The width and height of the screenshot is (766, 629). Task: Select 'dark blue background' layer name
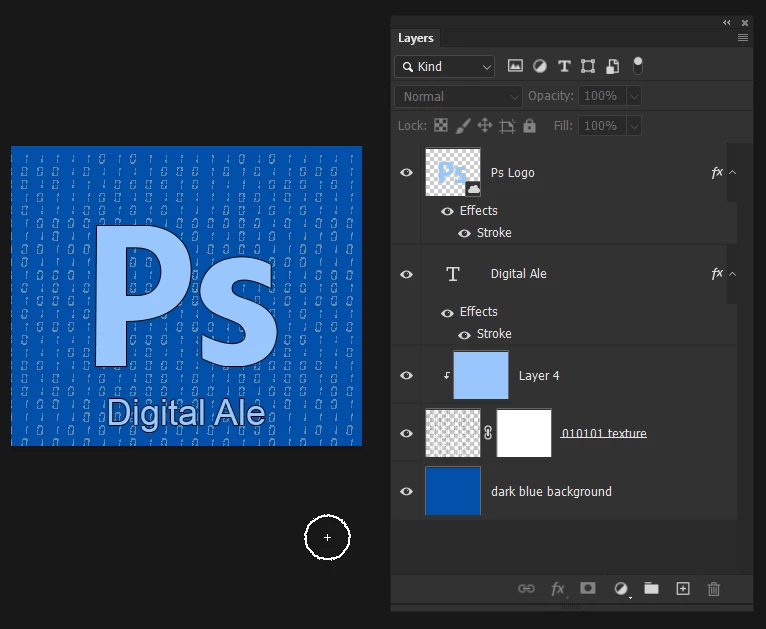551,491
